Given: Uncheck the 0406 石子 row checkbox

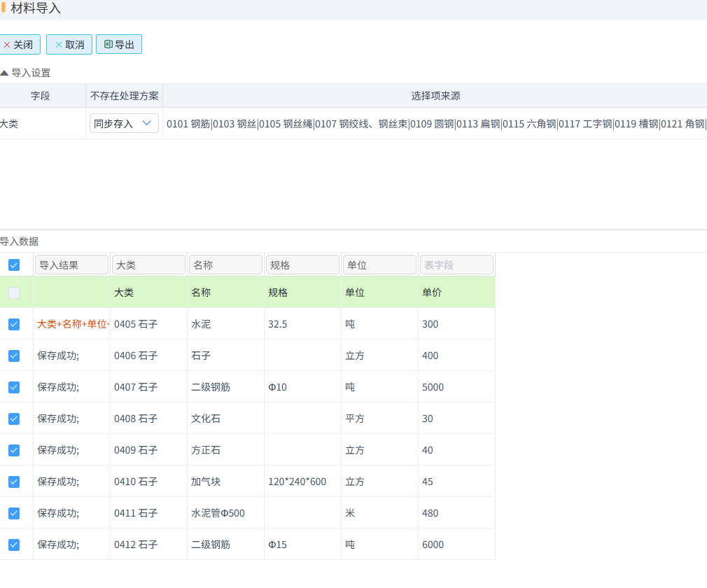Looking at the screenshot, I should click(14, 356).
